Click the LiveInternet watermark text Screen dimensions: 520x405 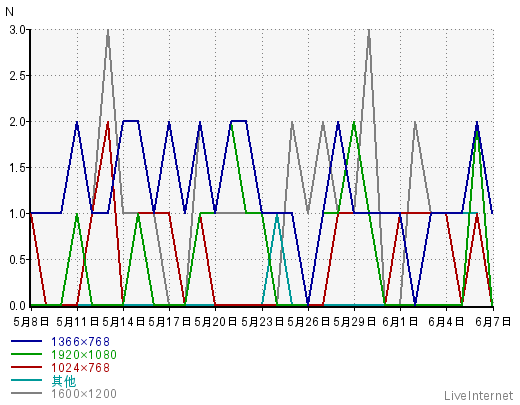pyautogui.click(x=479, y=396)
